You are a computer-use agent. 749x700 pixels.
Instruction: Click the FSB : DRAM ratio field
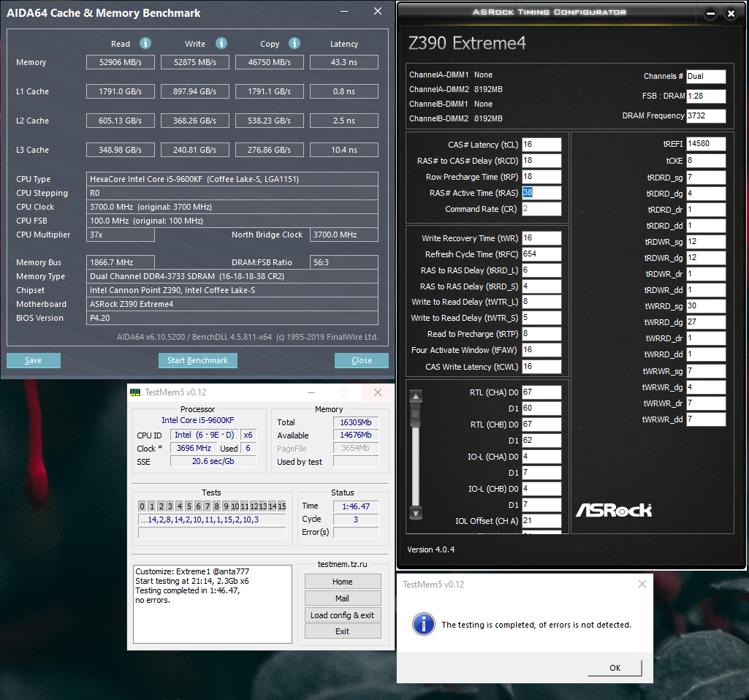[x=706, y=96]
